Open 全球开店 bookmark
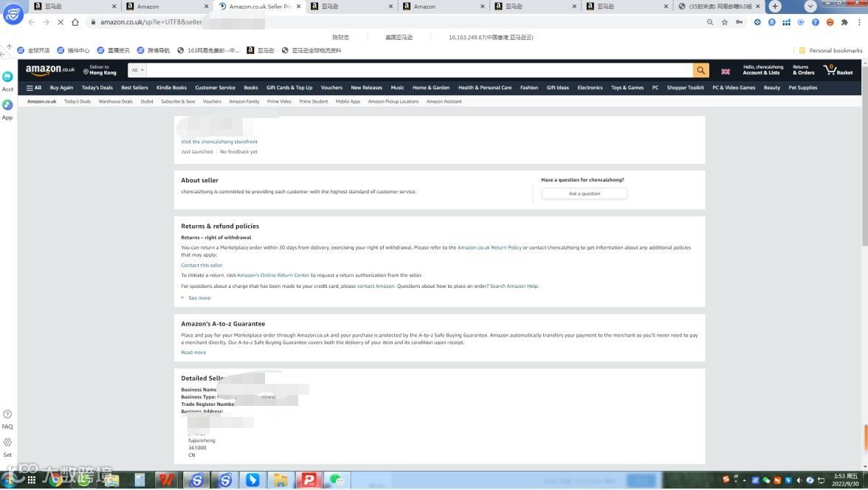 pos(33,50)
